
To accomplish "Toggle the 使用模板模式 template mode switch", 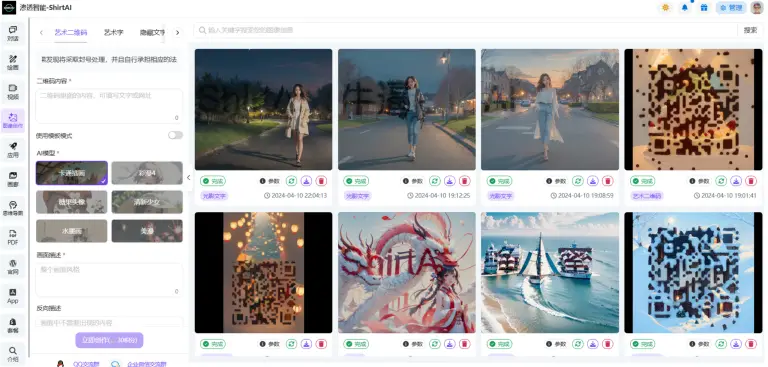I will click(175, 135).
